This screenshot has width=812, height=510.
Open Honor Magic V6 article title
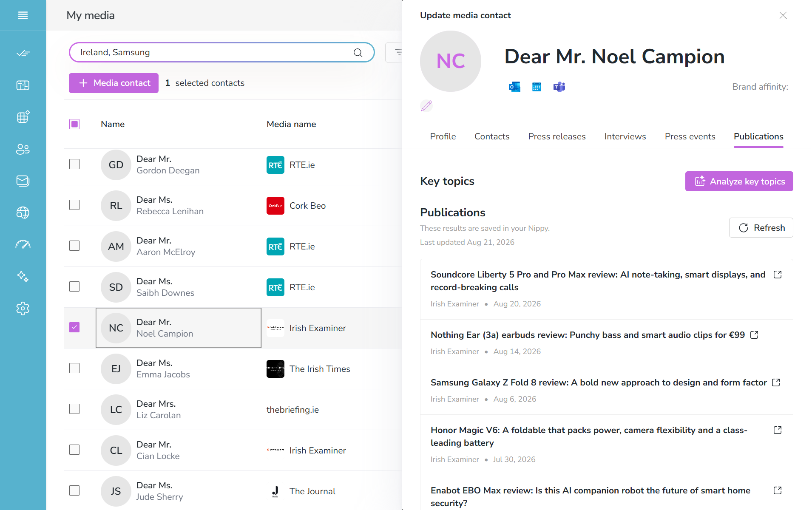(x=589, y=436)
